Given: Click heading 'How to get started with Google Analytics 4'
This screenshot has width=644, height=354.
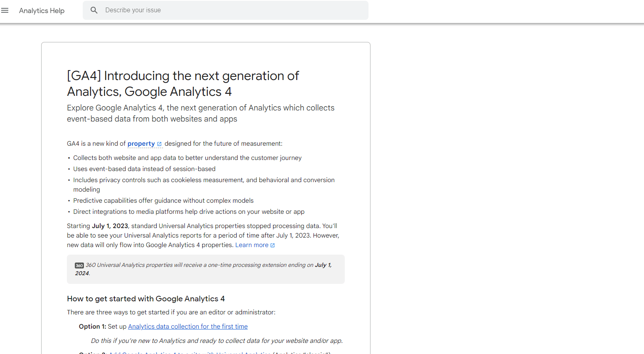Looking at the screenshot, I should tap(146, 299).
